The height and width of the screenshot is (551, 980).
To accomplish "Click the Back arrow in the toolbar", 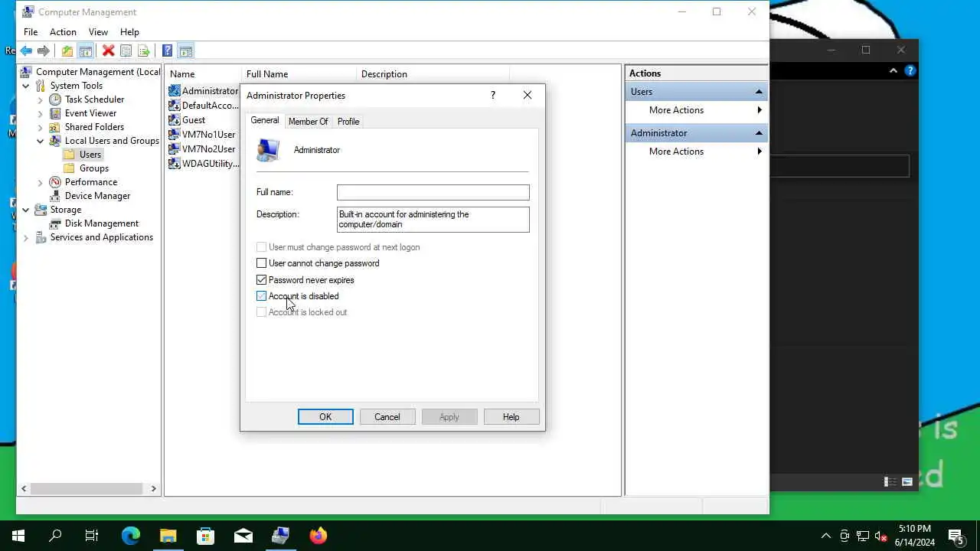I will [x=26, y=51].
